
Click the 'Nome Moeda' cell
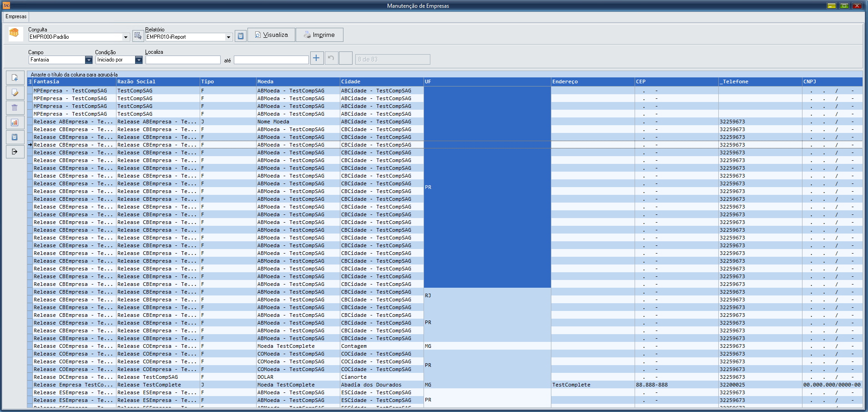click(x=298, y=122)
